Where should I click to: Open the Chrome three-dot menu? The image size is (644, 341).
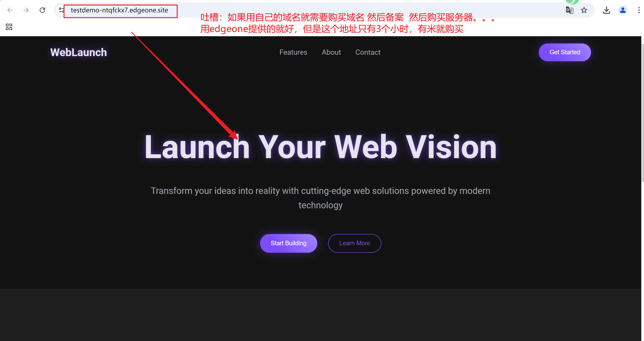(x=639, y=10)
